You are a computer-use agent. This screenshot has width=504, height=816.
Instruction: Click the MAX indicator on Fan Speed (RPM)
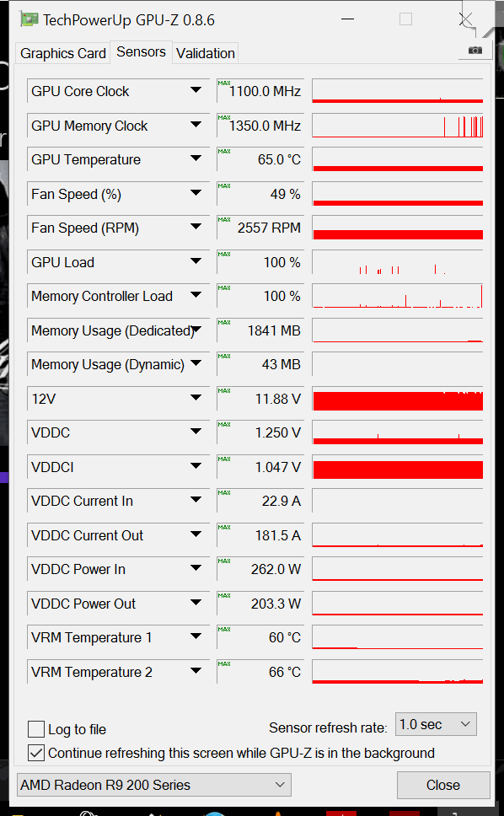224,220
